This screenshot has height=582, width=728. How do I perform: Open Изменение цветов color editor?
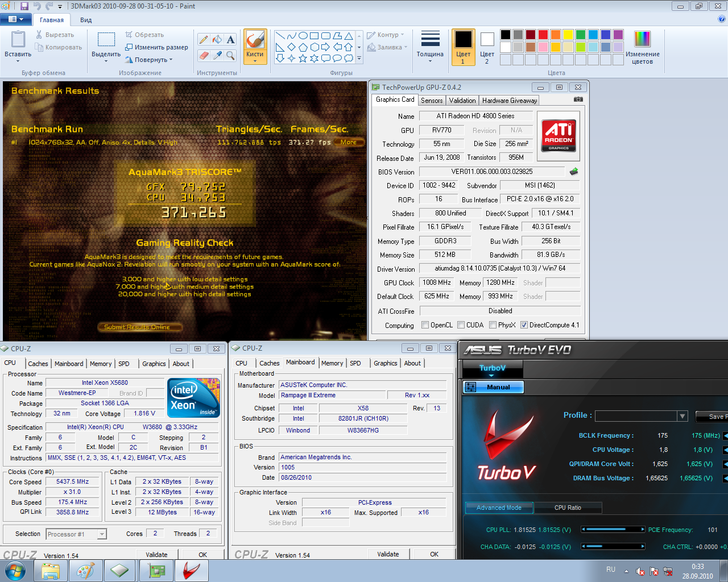point(642,47)
